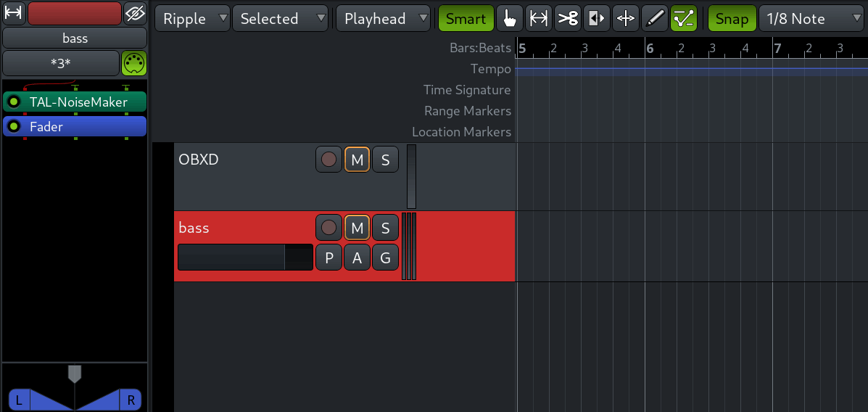The width and height of the screenshot is (868, 412).
Task: Solo the bass track
Action: [385, 228]
